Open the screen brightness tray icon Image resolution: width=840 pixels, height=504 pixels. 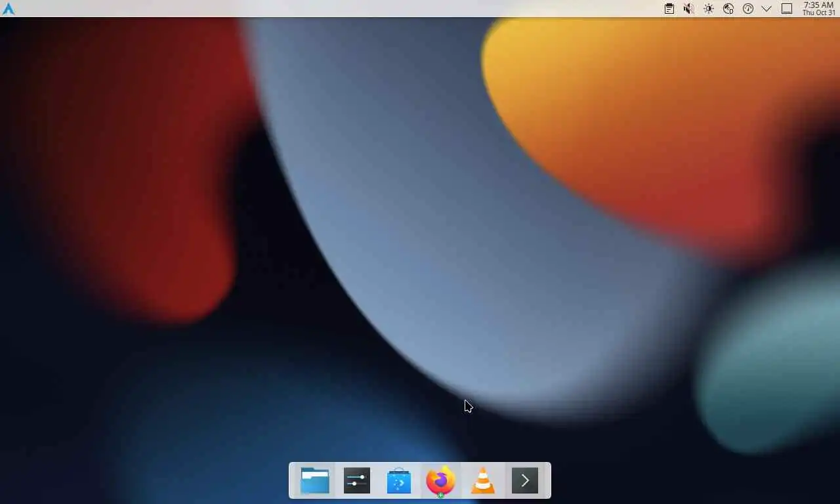tap(708, 9)
